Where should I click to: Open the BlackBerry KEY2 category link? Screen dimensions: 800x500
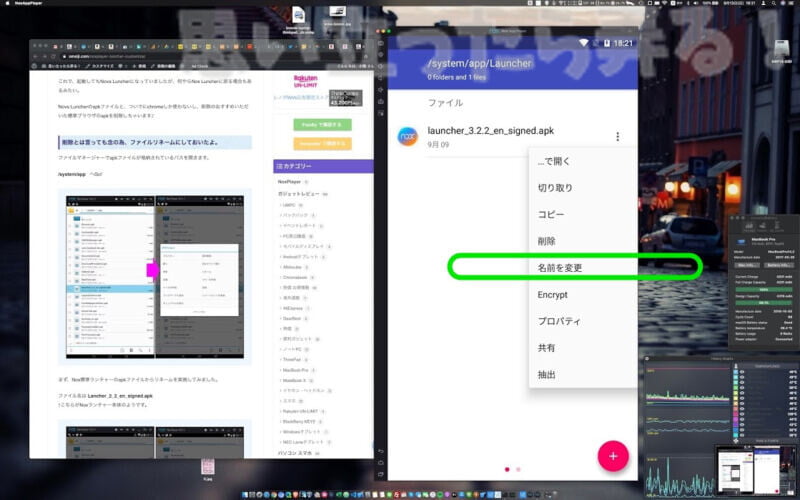coord(299,421)
